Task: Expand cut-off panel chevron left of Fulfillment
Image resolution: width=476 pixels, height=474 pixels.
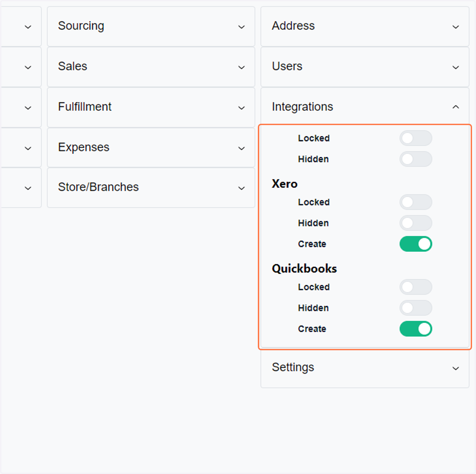Action: (28, 108)
